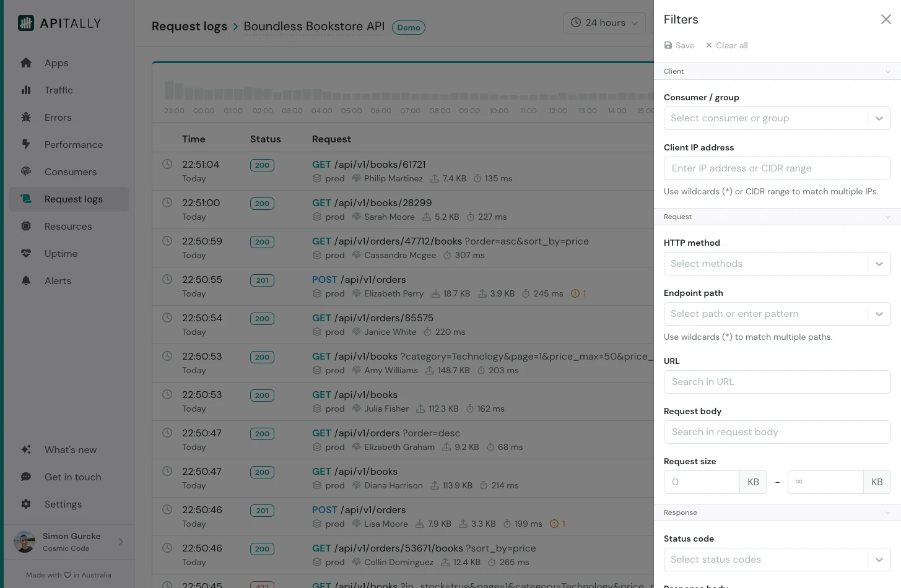Viewport: 901px width, 588px height.
Task: Click the Save filters disk icon
Action: pyautogui.click(x=668, y=45)
